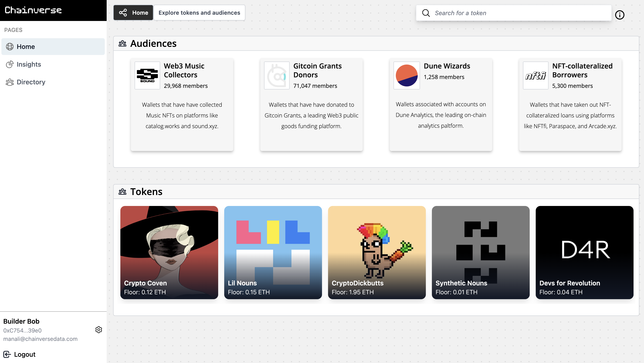Click manali@chainversedata.com email

pyautogui.click(x=41, y=339)
